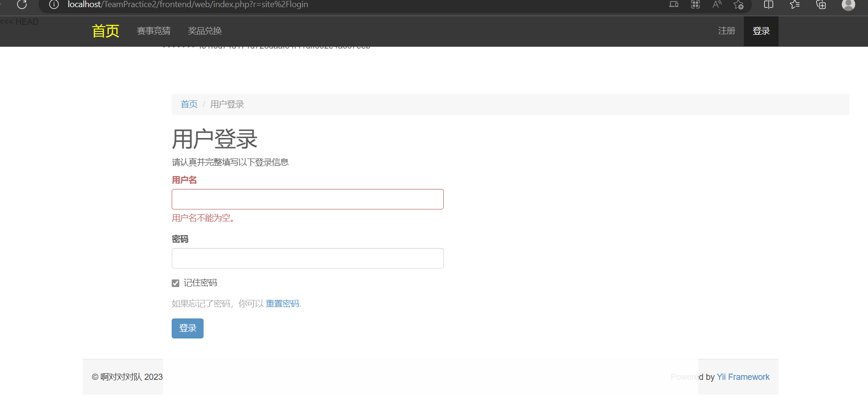The width and height of the screenshot is (868, 417).
Task: Open the 赛事竞猜 menu item
Action: pyautogui.click(x=154, y=31)
